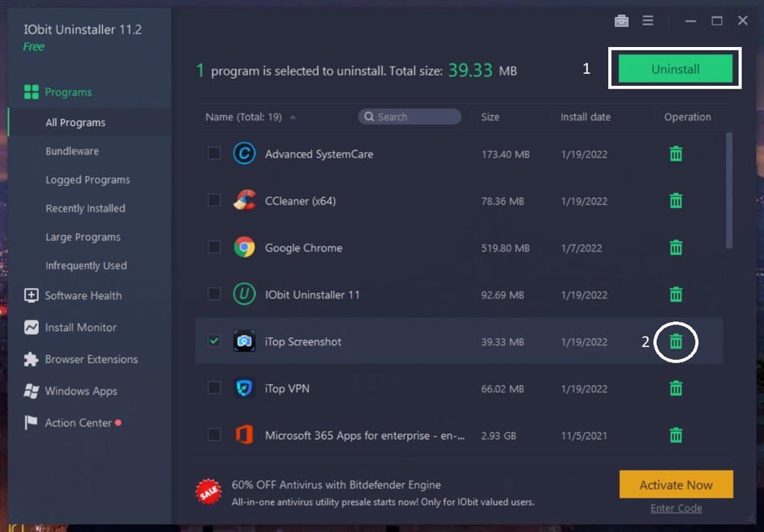Screen dimensions: 764x532
Task: Click the Software Health icon
Action: 31,295
